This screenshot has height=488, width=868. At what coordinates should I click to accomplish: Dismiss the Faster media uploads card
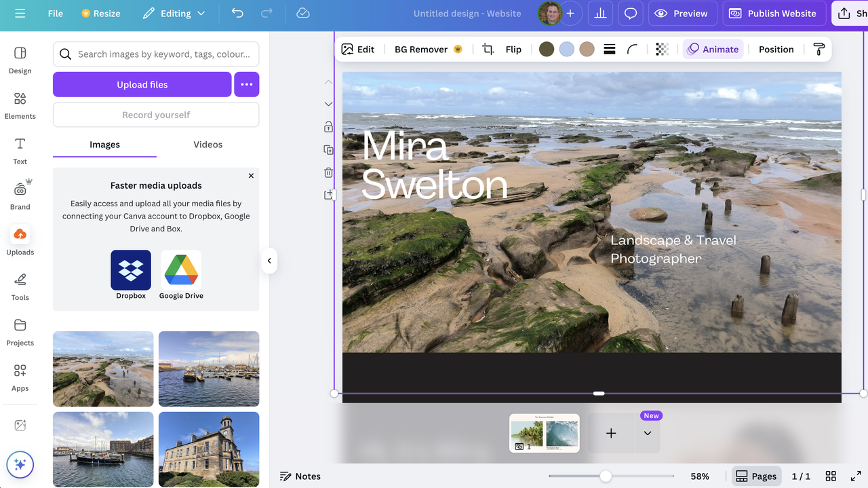[251, 176]
